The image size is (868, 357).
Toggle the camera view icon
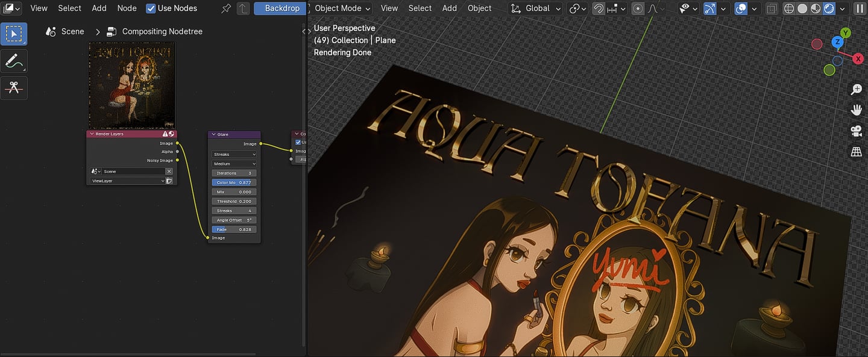856,131
